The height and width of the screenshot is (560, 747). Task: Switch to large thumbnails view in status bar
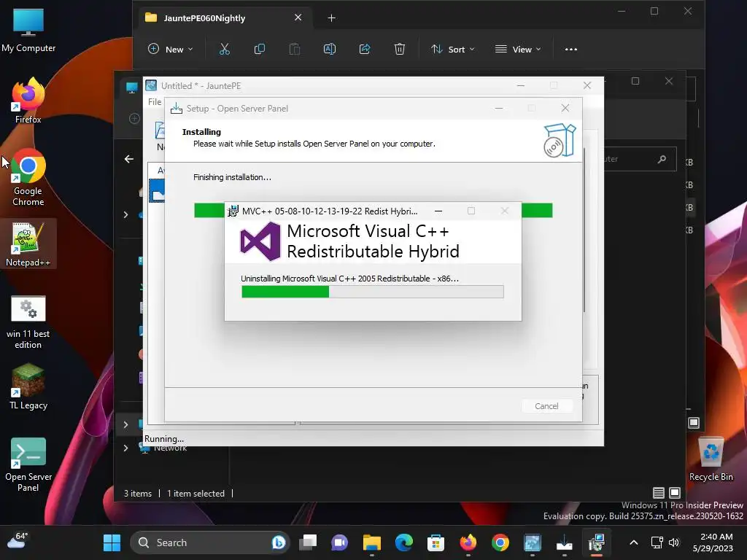pos(675,493)
